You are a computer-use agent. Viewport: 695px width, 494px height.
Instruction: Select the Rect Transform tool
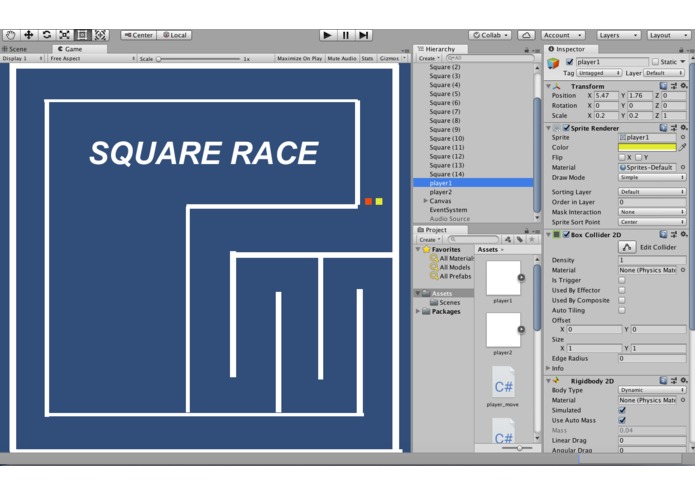point(82,35)
